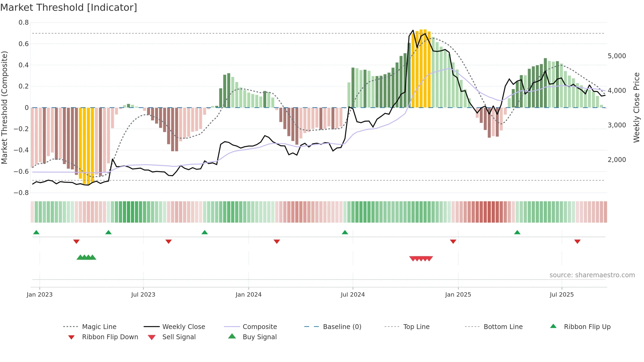The image size is (644, 362).
Task: Click the yellow bars above the top line in 2024
Action: pos(421,69)
